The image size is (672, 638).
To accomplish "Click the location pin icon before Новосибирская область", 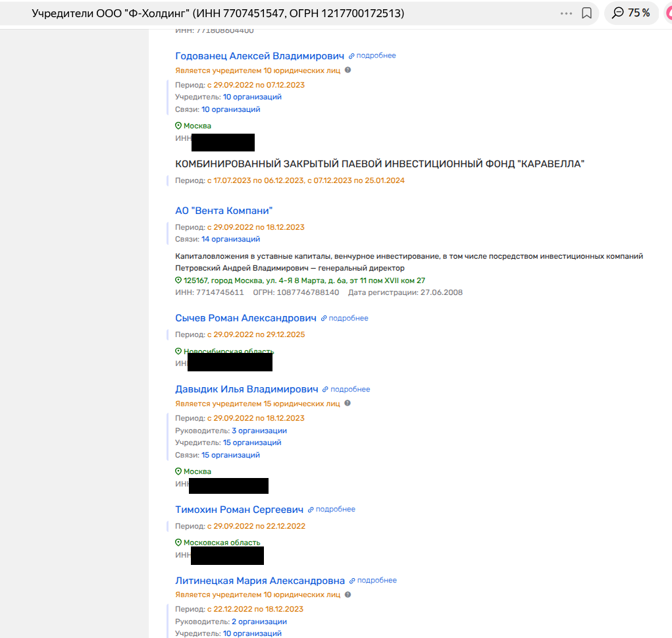I will click(x=178, y=352).
